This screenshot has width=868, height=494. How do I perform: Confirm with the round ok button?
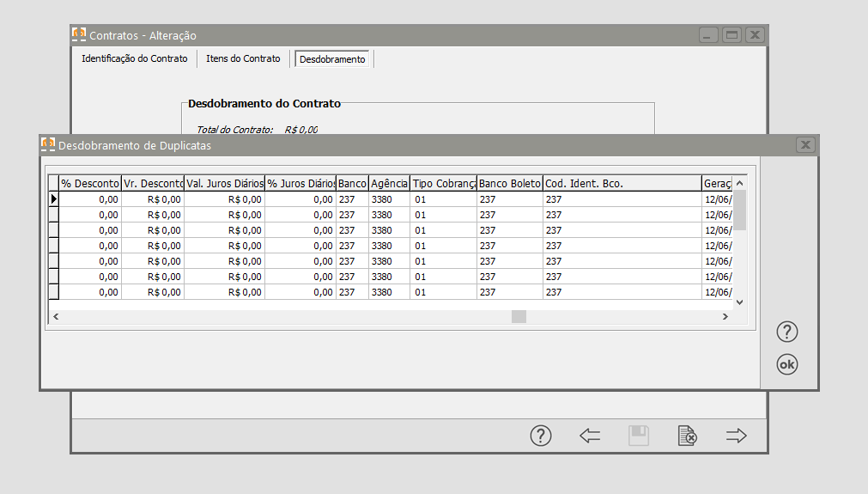click(x=786, y=364)
